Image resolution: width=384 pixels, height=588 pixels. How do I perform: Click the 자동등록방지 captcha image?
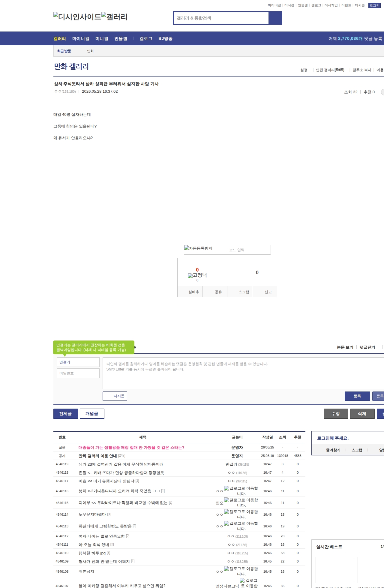tap(198, 248)
